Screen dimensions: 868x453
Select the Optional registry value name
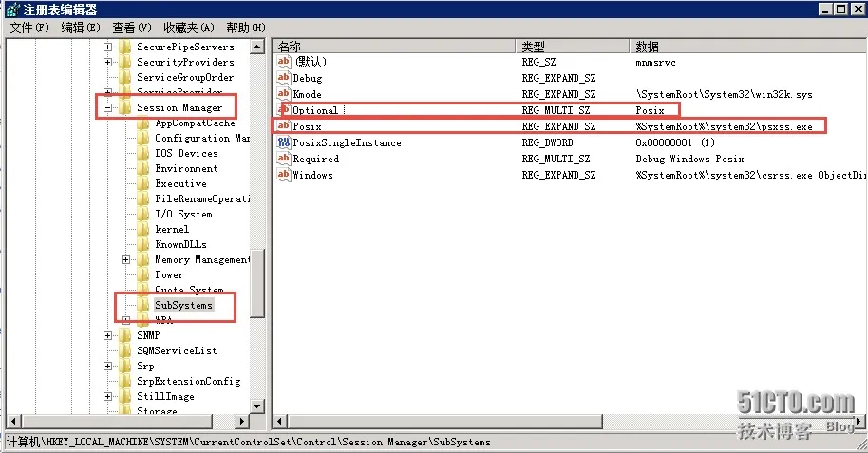tap(315, 110)
